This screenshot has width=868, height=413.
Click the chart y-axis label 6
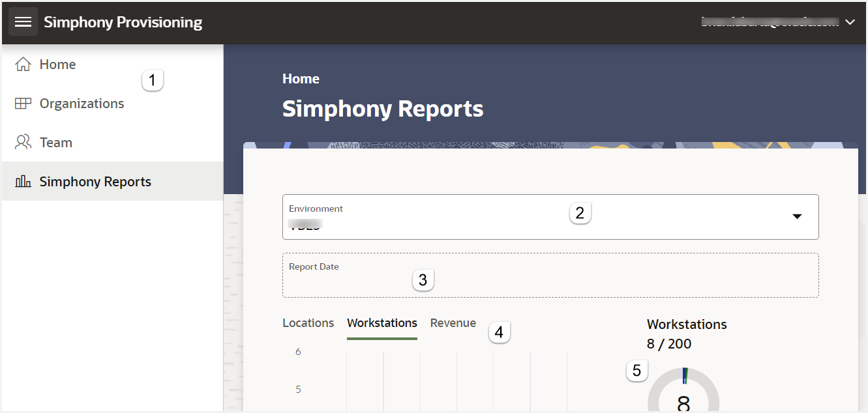298,352
